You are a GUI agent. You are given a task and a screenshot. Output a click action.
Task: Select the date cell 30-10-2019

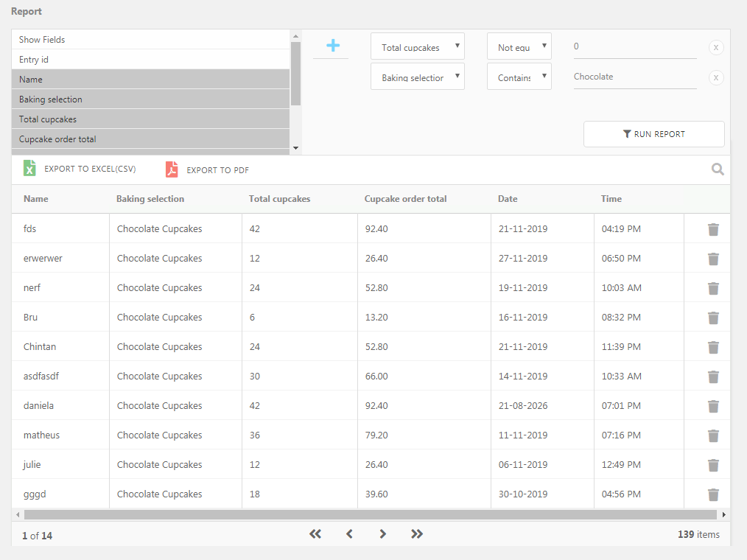pyautogui.click(x=522, y=494)
